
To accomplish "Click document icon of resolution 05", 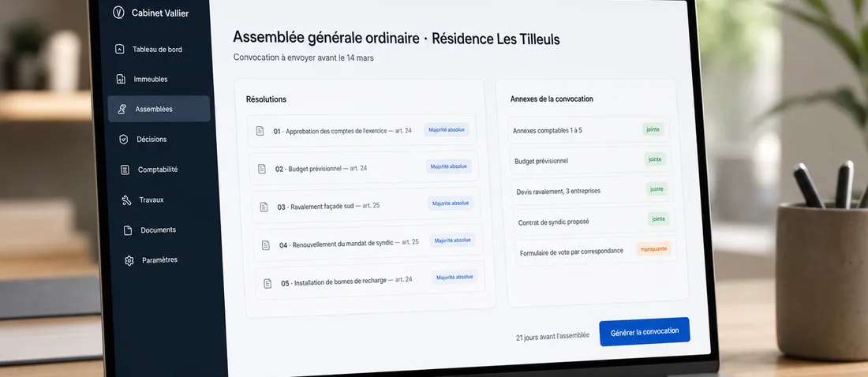I will (x=268, y=283).
